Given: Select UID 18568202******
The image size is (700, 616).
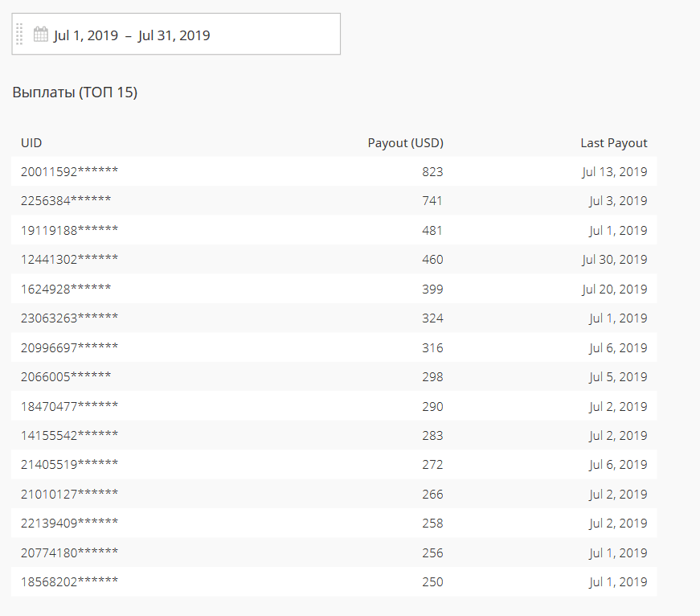Looking at the screenshot, I should [69, 582].
